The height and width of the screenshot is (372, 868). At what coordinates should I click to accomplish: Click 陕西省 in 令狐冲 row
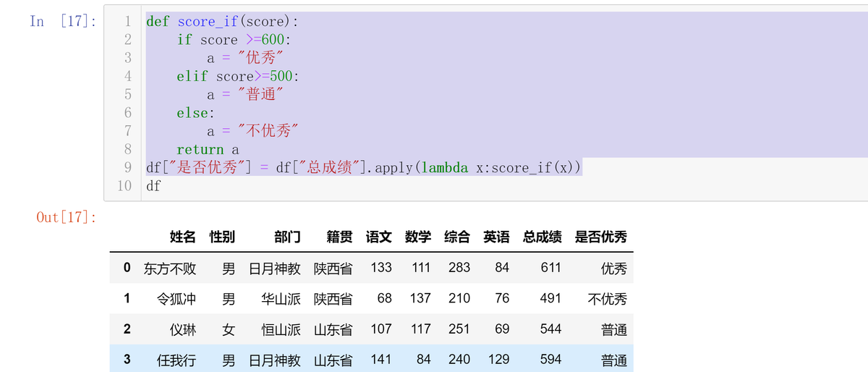(333, 299)
